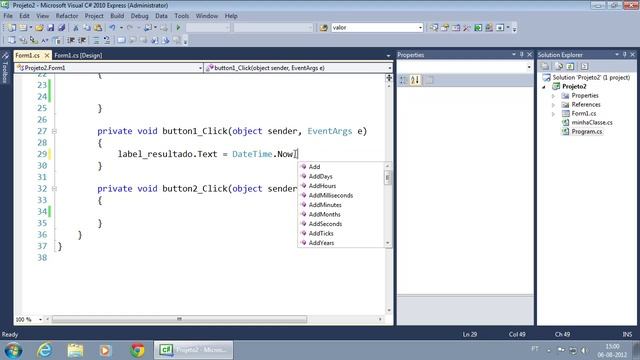Image resolution: width=640 pixels, height=360 pixels.
Task: Expand the Form1.cs tree node
Action: click(553, 114)
